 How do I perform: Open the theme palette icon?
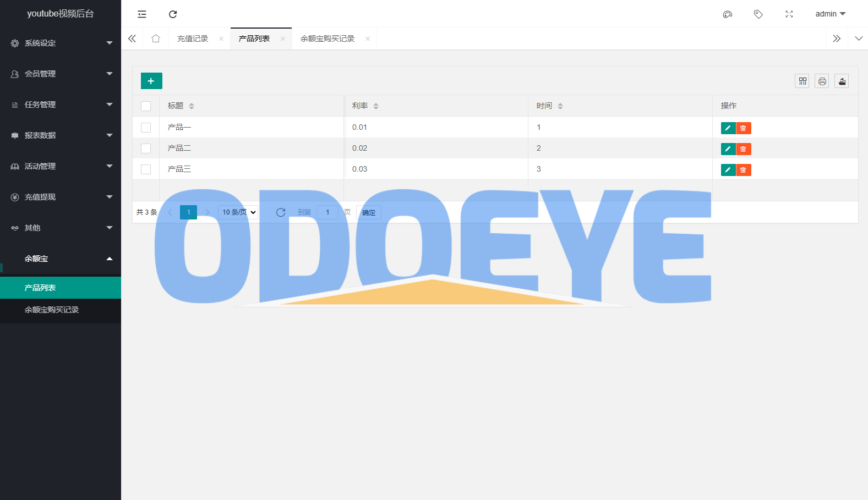click(728, 14)
